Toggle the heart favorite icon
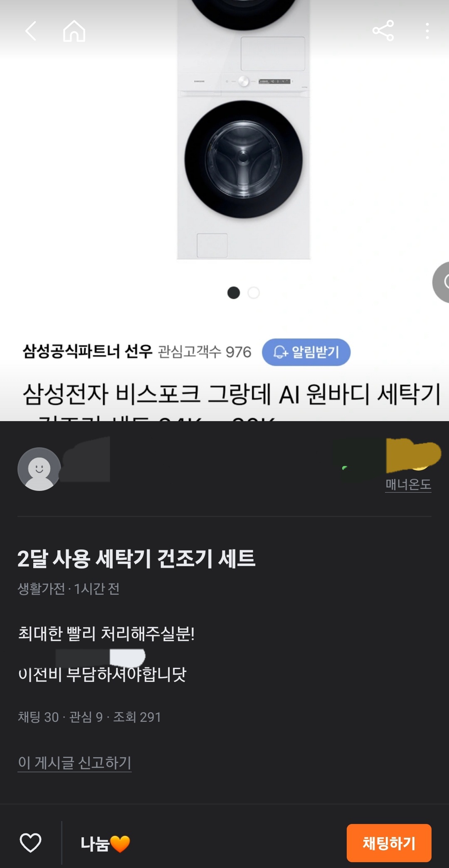The height and width of the screenshot is (868, 449). (x=31, y=843)
